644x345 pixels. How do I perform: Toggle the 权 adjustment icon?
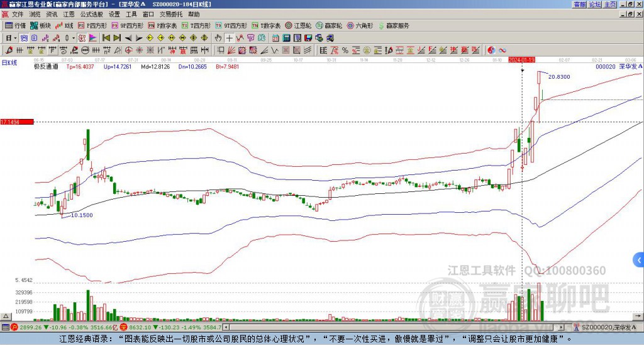tap(82, 38)
